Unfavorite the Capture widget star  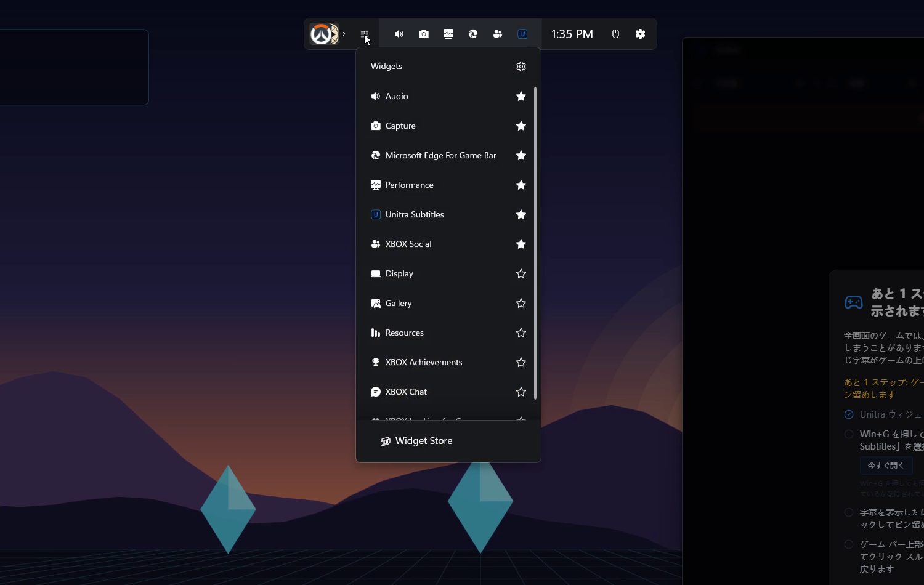521,126
